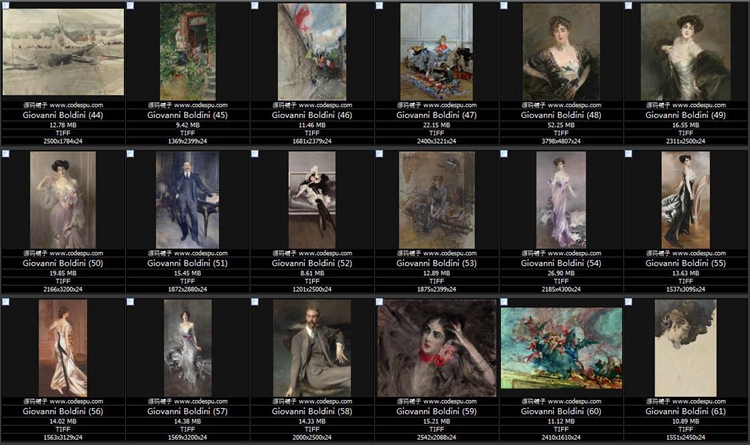Select the file name 'Giovanni Boldini (50)'
The height and width of the screenshot is (445, 750).
pos(63,263)
